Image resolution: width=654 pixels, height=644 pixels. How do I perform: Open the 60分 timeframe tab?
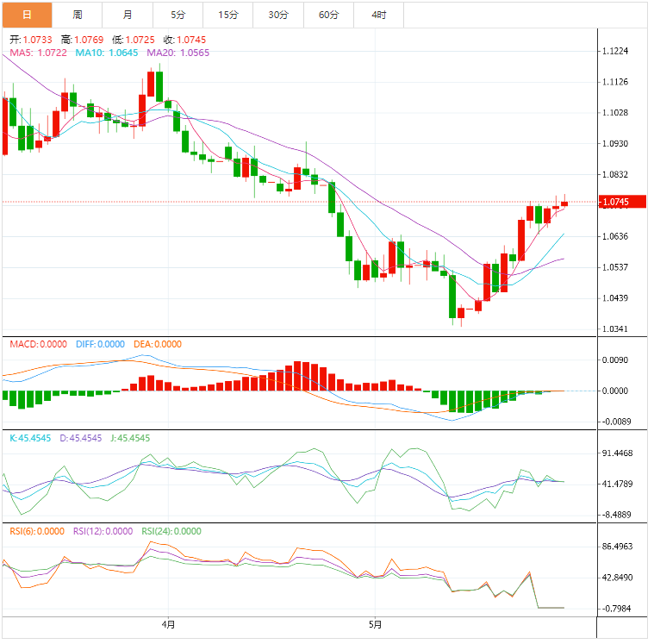pyautogui.click(x=328, y=15)
